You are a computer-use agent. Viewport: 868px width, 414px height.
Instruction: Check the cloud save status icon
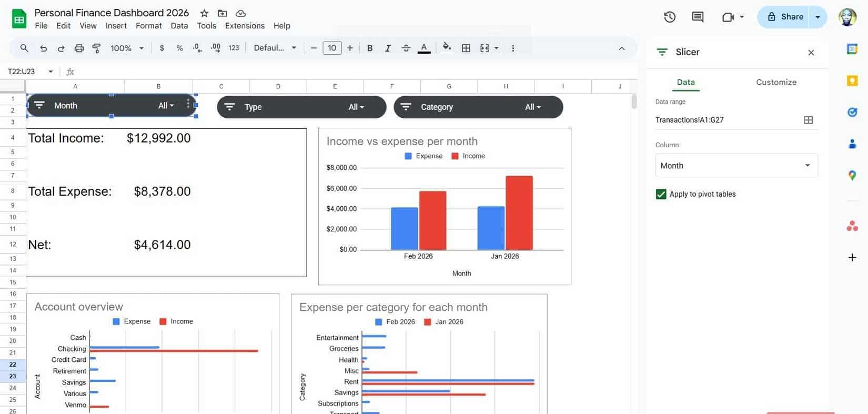click(240, 13)
